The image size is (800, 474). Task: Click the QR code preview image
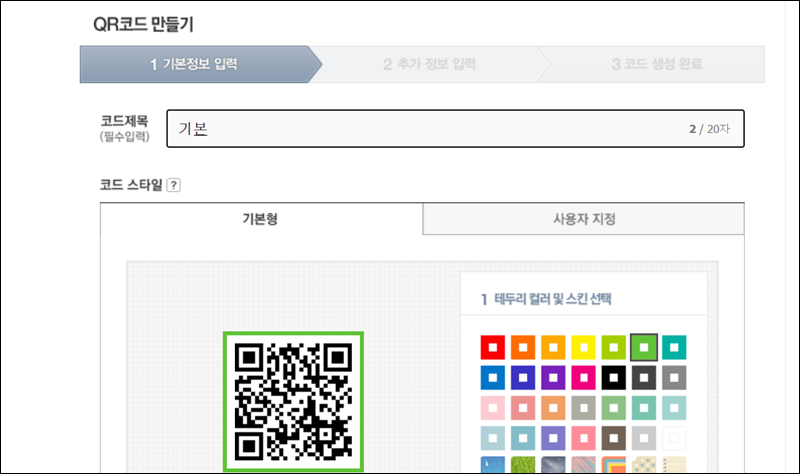(x=293, y=402)
